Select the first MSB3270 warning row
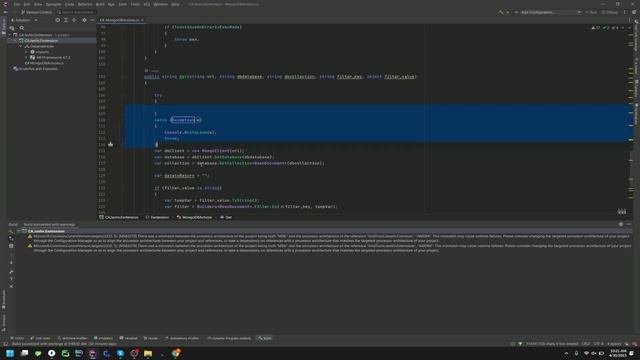This screenshot has width=640, height=360. (x=329, y=238)
